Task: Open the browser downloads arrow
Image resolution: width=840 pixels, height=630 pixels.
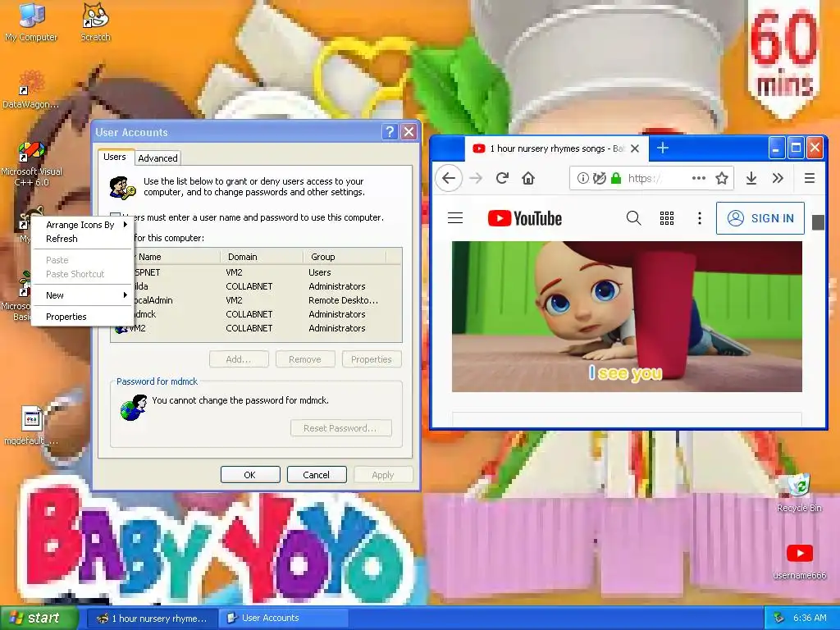Action: [751, 178]
